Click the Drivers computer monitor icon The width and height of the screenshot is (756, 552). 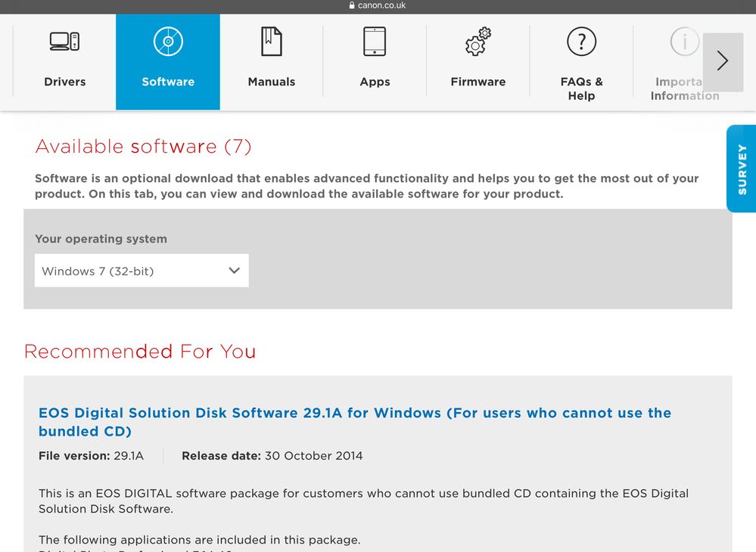click(64, 41)
